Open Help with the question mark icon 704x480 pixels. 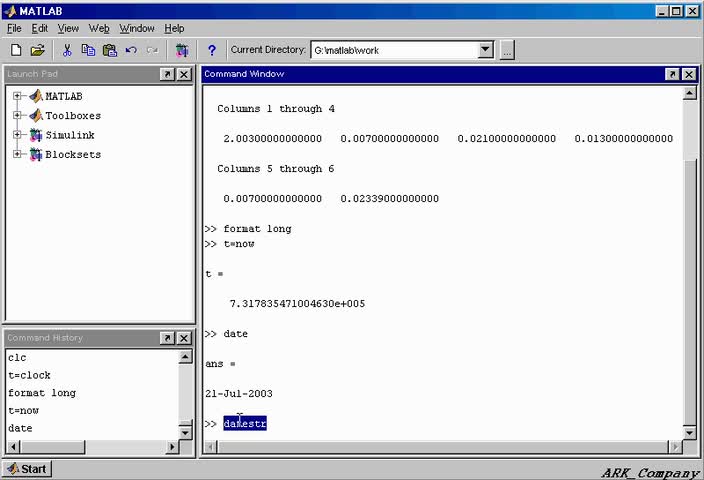(211, 50)
